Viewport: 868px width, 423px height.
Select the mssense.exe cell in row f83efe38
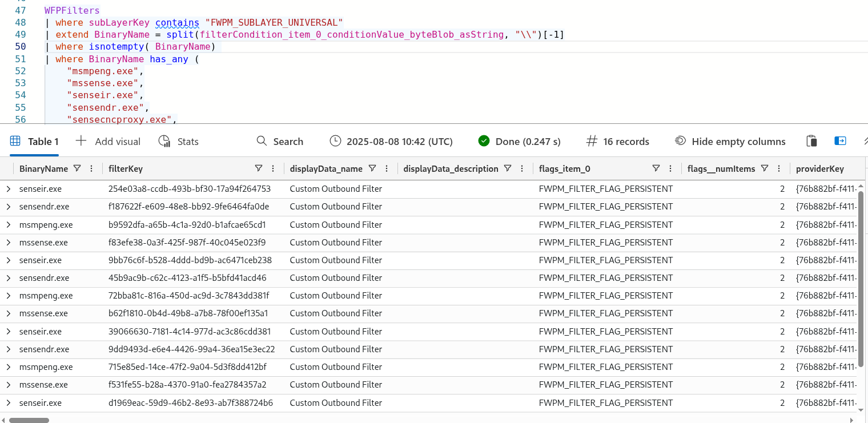(43, 242)
